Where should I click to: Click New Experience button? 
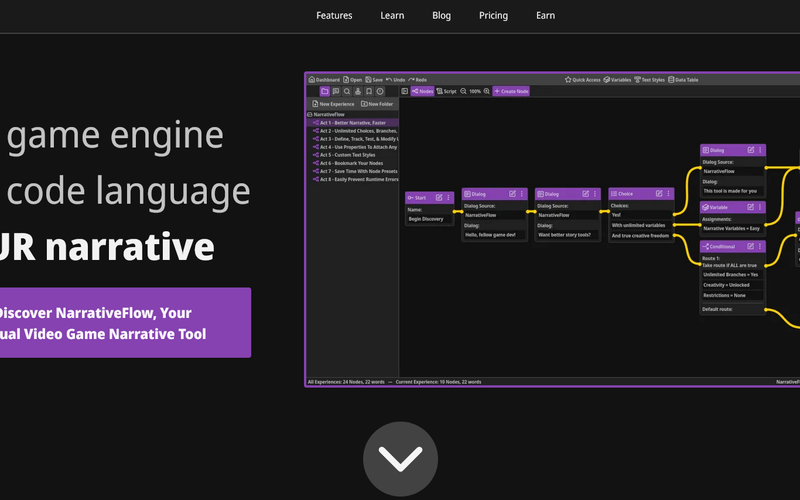333,104
